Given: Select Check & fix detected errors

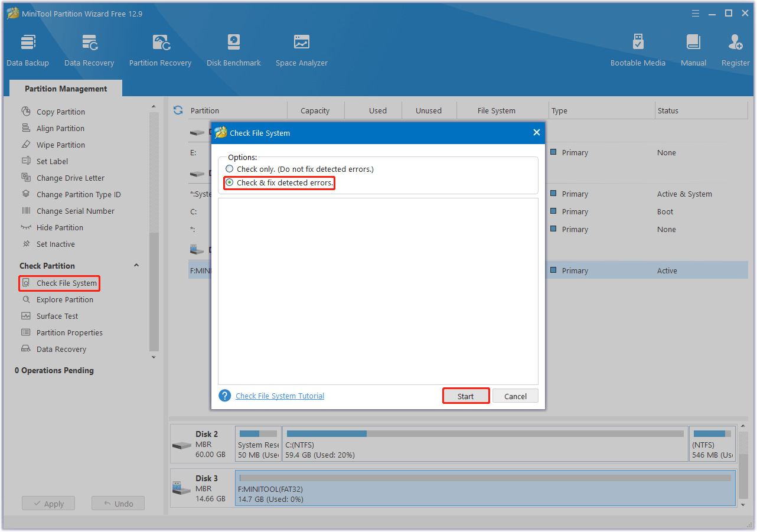Looking at the screenshot, I should [230, 183].
